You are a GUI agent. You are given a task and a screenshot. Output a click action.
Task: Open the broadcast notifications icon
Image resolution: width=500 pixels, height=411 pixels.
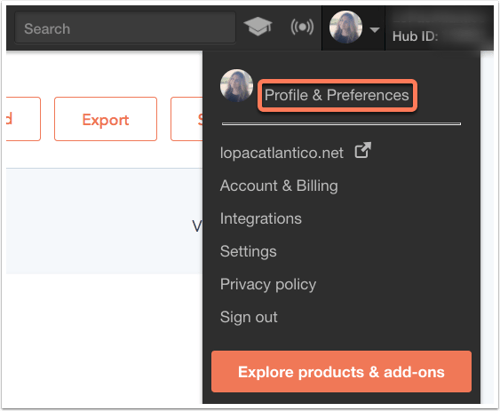tap(302, 27)
